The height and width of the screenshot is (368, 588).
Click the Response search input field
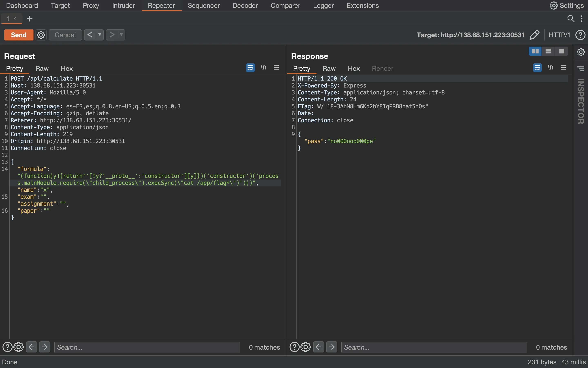pos(434,347)
